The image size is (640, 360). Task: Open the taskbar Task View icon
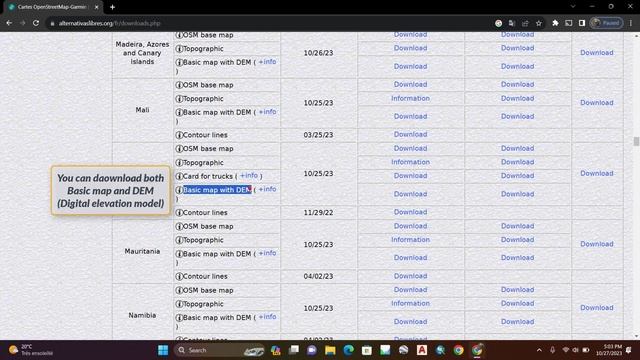coord(293,350)
